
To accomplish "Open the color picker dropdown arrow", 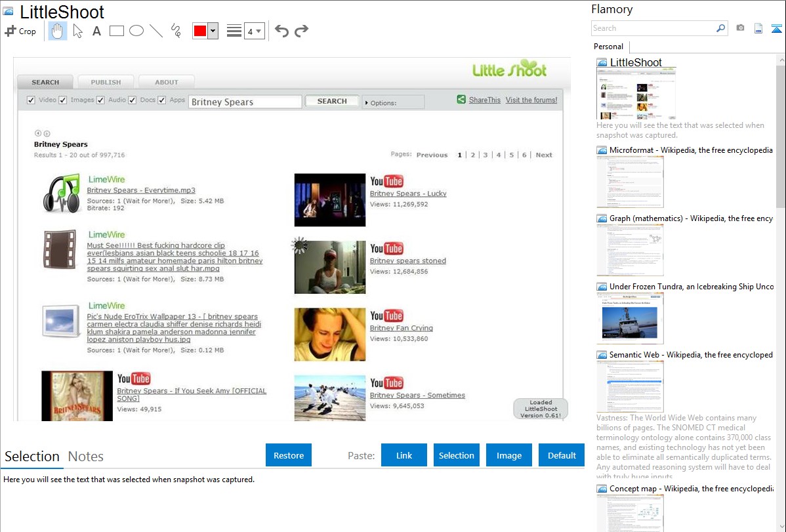I will tap(213, 31).
